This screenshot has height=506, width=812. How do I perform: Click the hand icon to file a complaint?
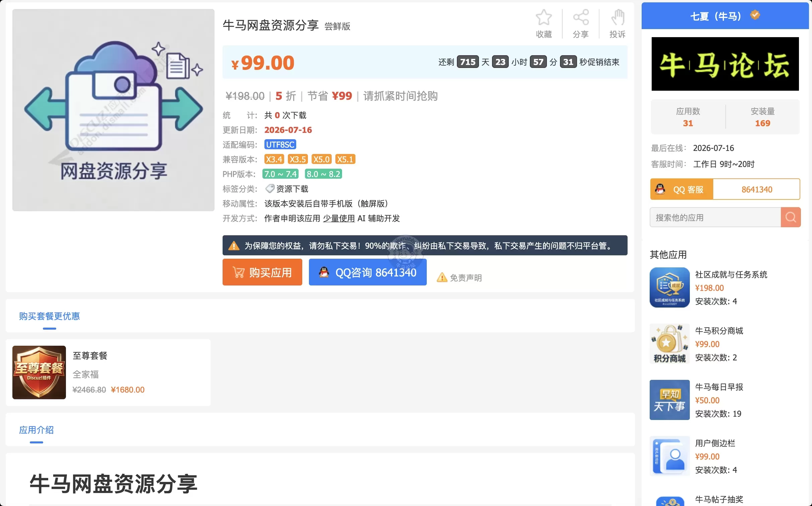coord(618,17)
